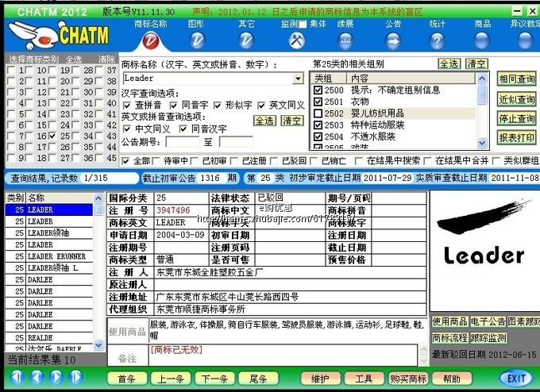
Task: Select all related groups 全选 button
Action: pyautogui.click(x=449, y=63)
